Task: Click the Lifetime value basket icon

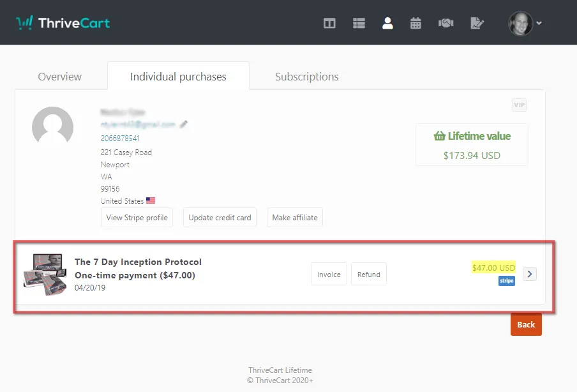Action: point(439,136)
